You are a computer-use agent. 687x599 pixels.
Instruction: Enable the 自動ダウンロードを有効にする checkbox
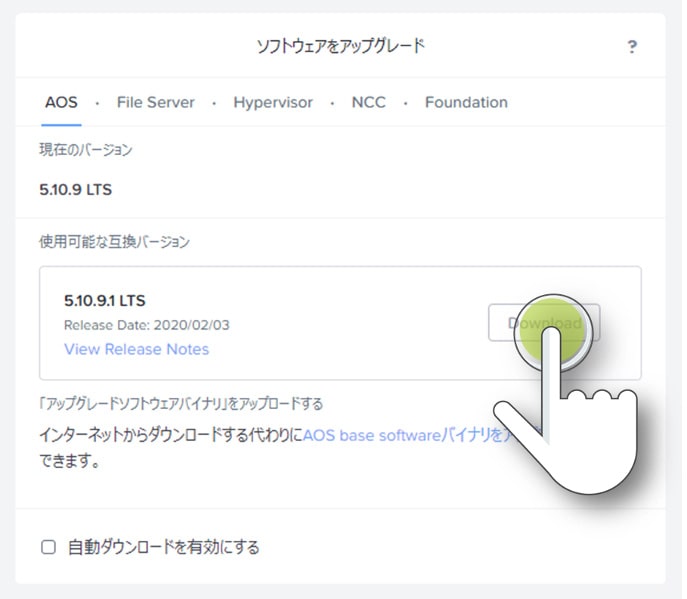pos(48,547)
